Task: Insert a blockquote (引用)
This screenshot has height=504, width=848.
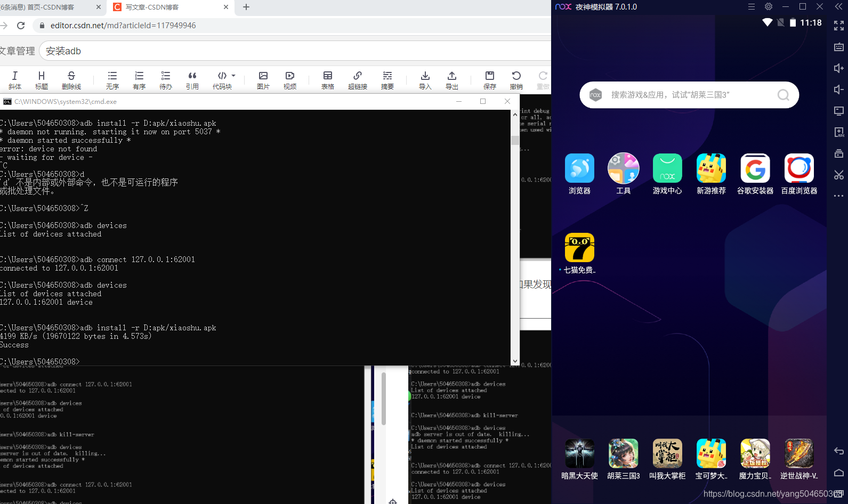Action: (x=192, y=80)
